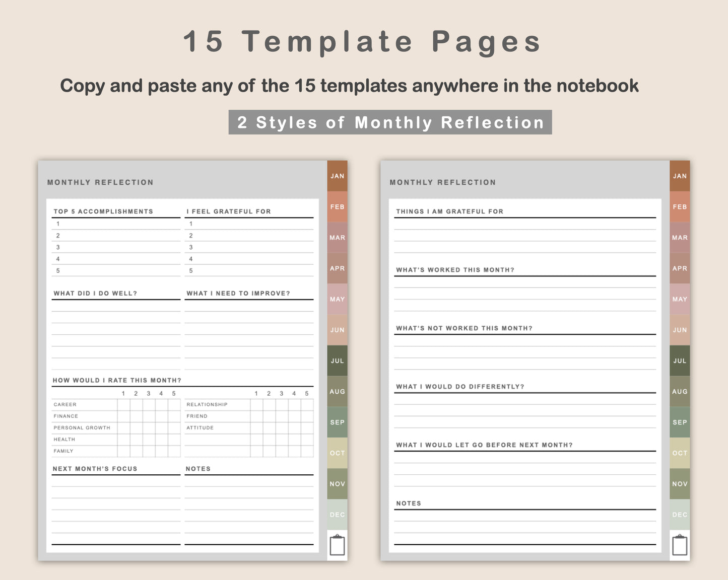Click the clipboard icon on the left page

(x=337, y=545)
